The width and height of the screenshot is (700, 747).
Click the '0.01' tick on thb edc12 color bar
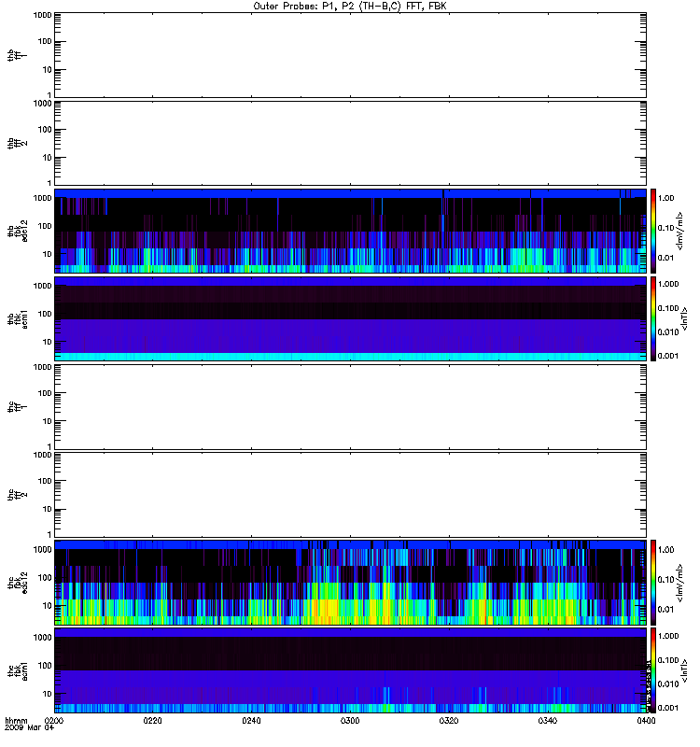[x=665, y=258]
